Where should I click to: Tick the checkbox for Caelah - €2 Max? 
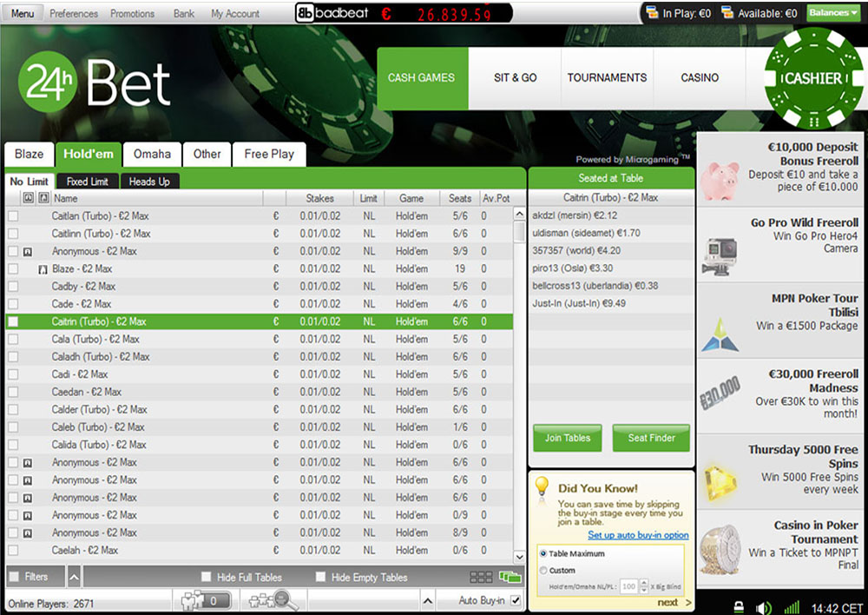[x=13, y=551]
